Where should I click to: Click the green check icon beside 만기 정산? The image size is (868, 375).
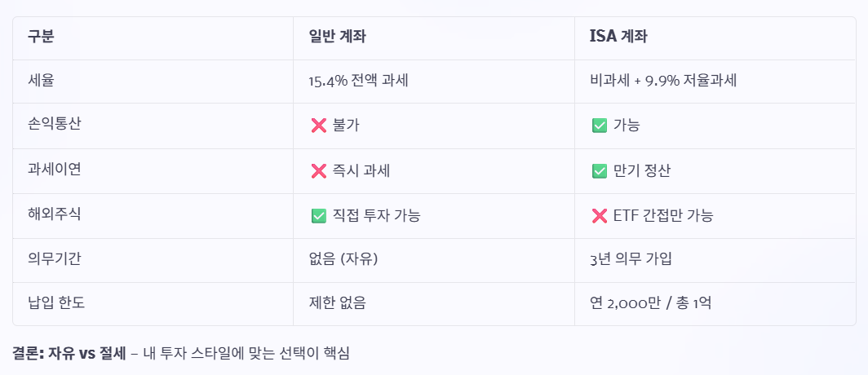(x=600, y=171)
